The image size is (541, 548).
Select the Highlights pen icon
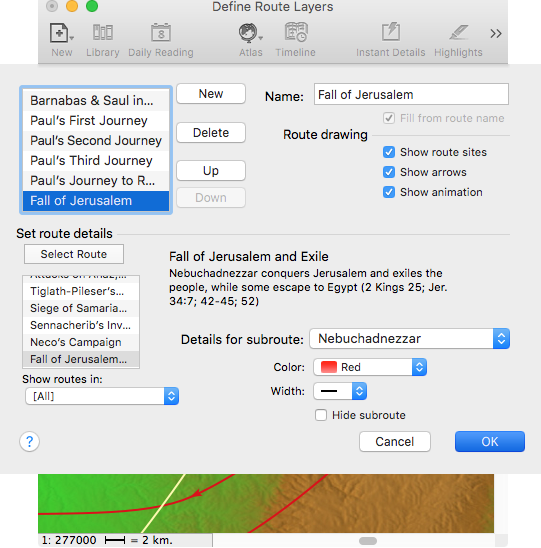[458, 33]
